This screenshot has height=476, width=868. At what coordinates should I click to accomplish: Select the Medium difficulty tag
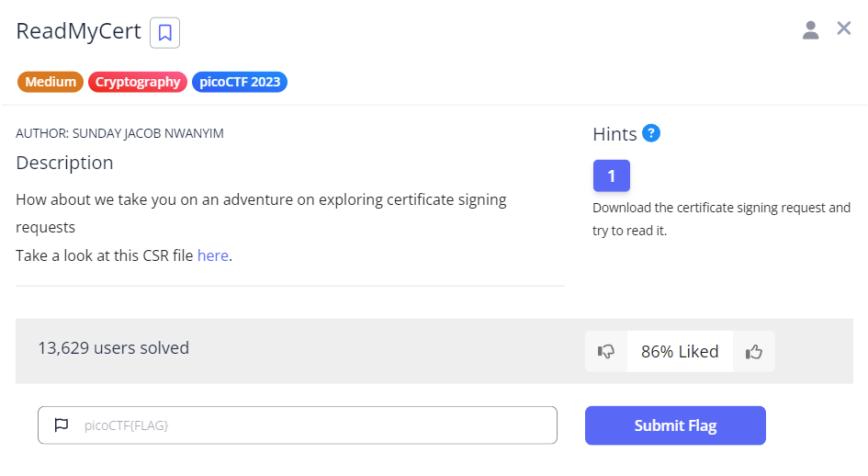[51, 82]
